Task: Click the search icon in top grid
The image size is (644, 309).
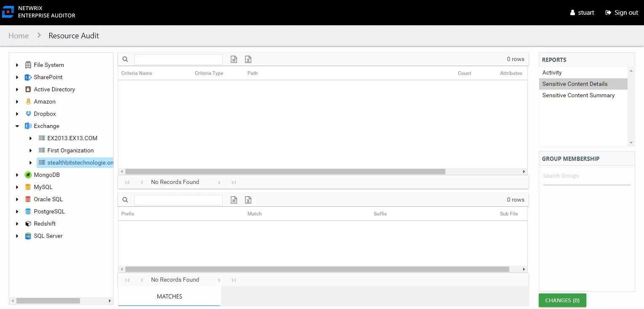Action: click(x=125, y=59)
